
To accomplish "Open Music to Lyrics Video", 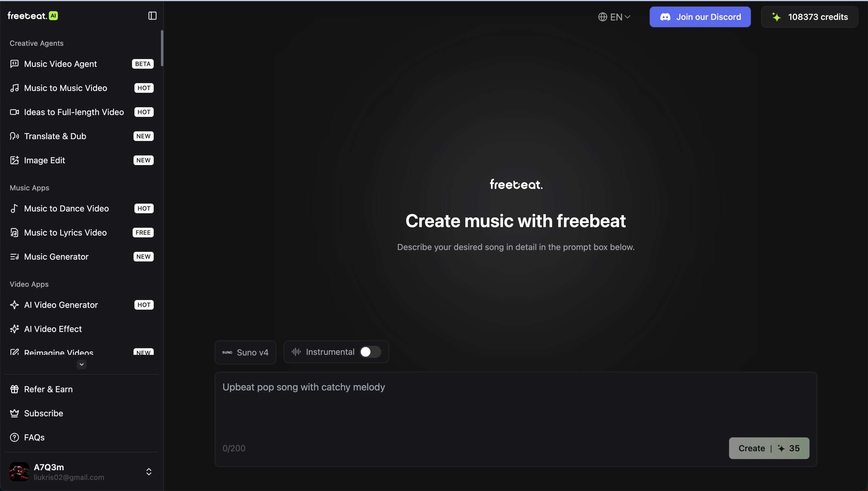I will click(82, 233).
